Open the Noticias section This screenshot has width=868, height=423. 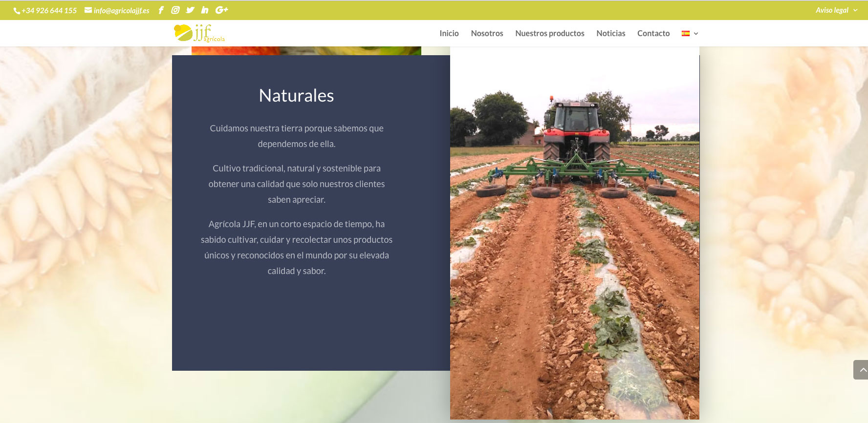coord(610,33)
